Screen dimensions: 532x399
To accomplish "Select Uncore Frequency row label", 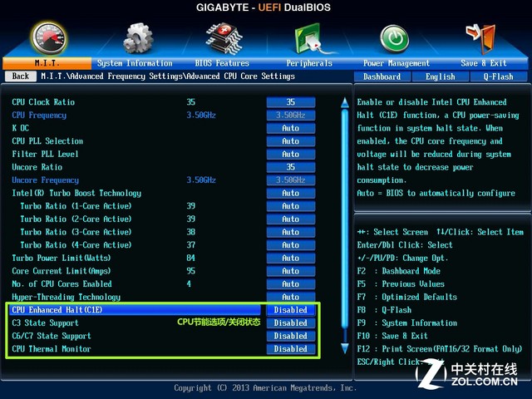I will pyautogui.click(x=46, y=180).
